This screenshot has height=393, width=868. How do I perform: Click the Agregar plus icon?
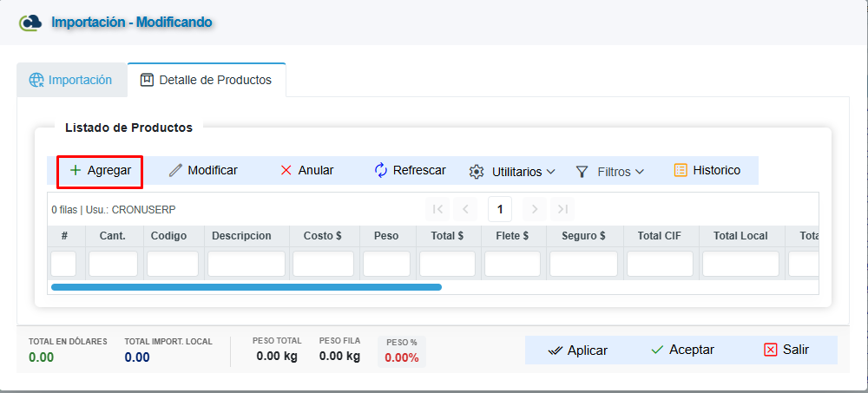click(x=76, y=171)
